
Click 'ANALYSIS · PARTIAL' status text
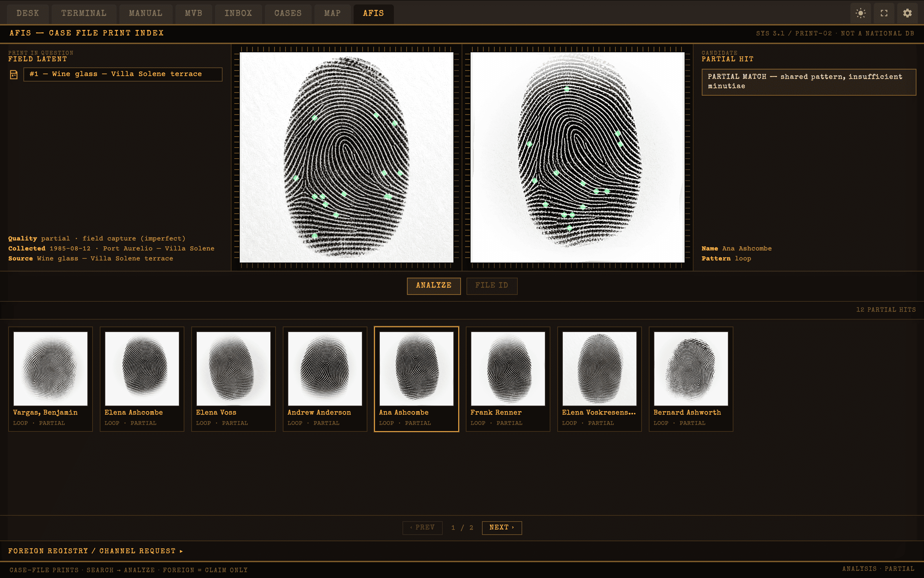(x=878, y=569)
